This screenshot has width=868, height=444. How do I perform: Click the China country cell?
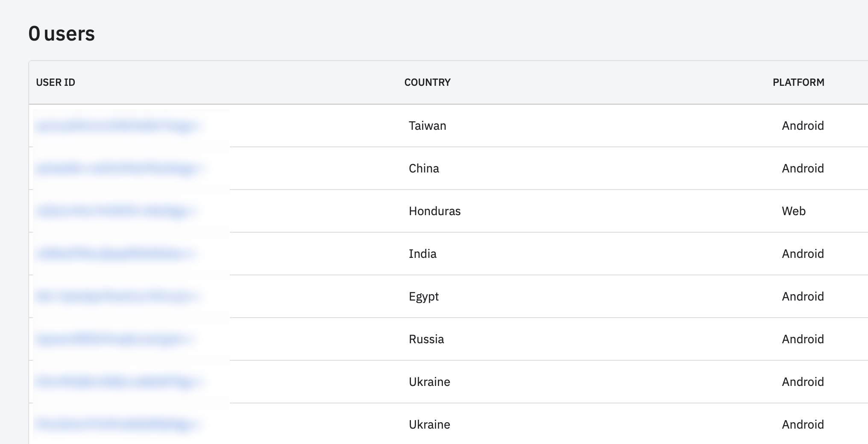[424, 169]
